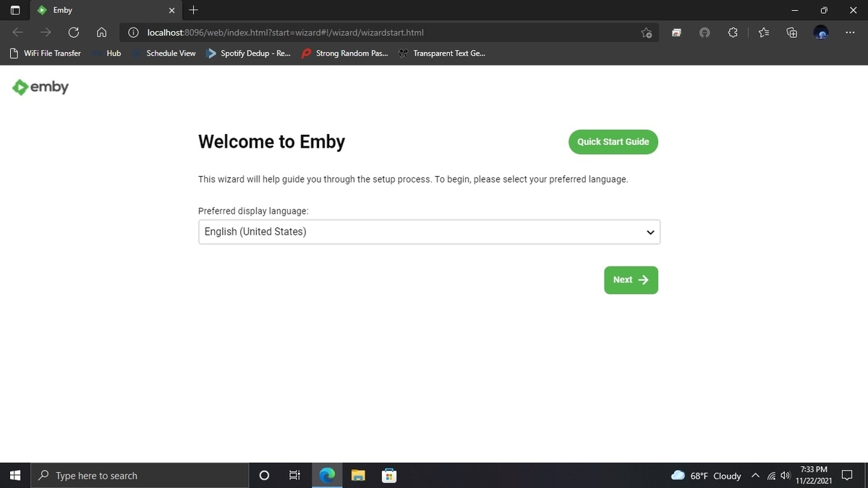The height and width of the screenshot is (488, 868).
Task: Go to browser home page
Action: tap(102, 33)
